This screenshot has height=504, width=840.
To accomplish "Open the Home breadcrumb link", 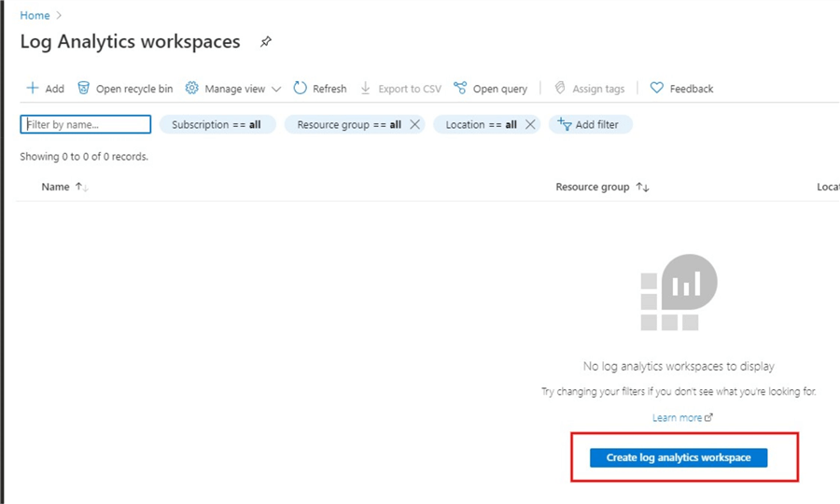I will [x=35, y=16].
